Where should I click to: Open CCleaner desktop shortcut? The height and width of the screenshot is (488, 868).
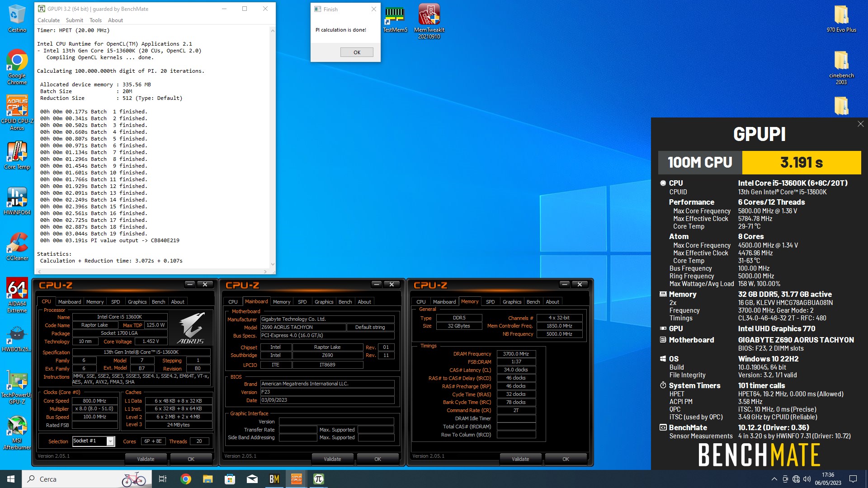[x=17, y=247]
